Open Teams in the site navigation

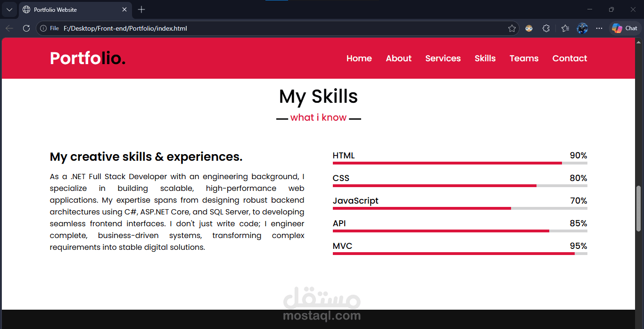524,58
